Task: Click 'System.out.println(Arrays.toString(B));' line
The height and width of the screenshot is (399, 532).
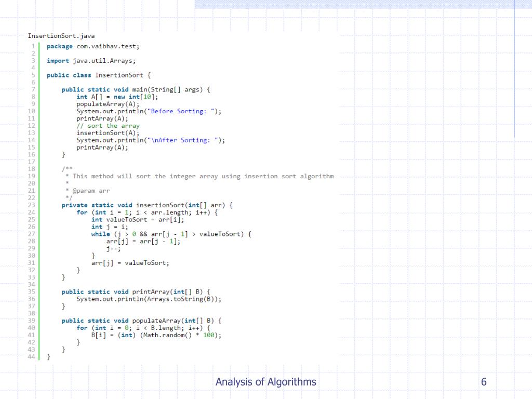Action: (x=149, y=299)
